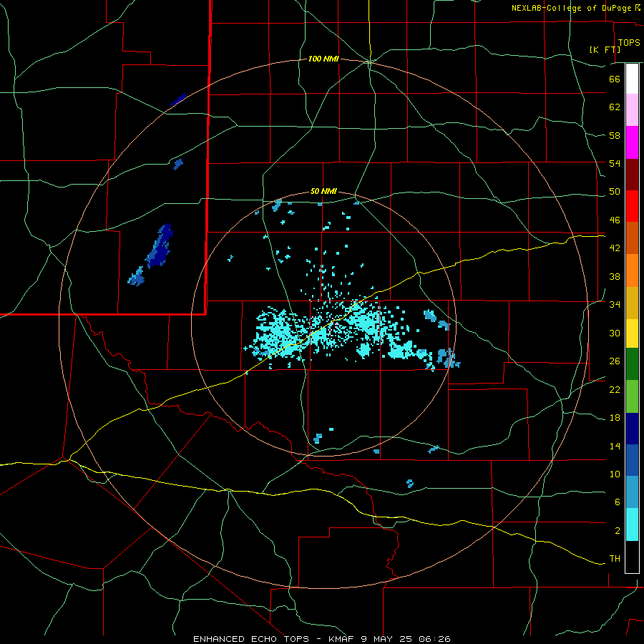Click the NEXLAB-College of DuPage label
Image resolution: width=644 pixels, height=644 pixels.
pos(572,8)
